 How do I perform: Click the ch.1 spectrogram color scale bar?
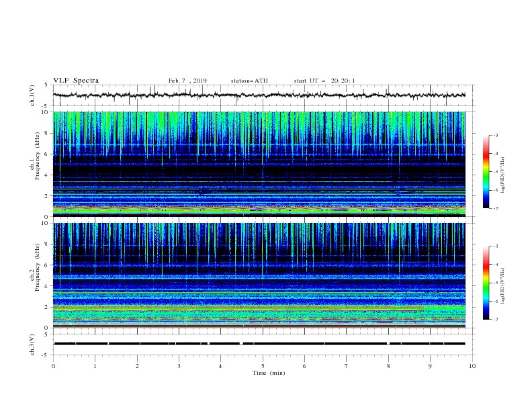486,172
